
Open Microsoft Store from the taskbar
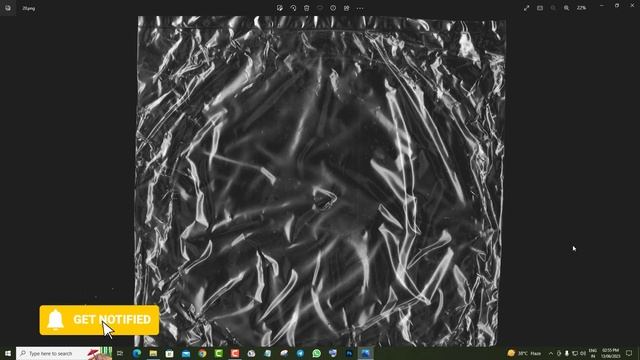coord(169,353)
